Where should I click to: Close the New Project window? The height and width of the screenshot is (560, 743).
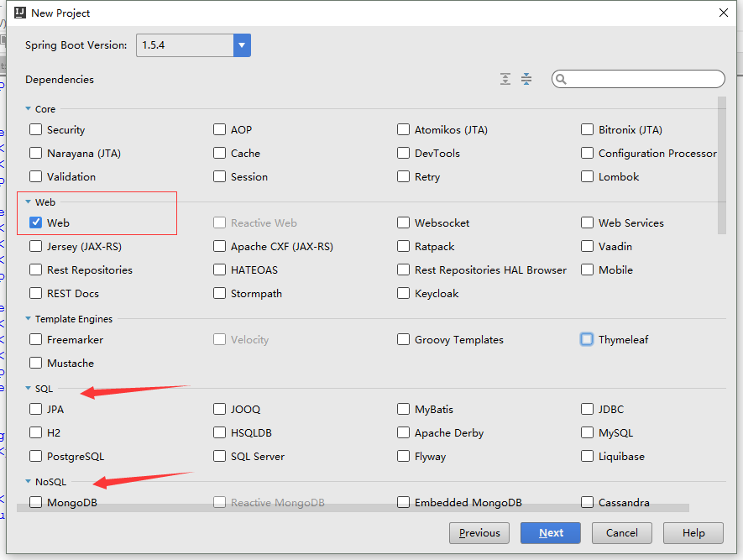click(724, 13)
